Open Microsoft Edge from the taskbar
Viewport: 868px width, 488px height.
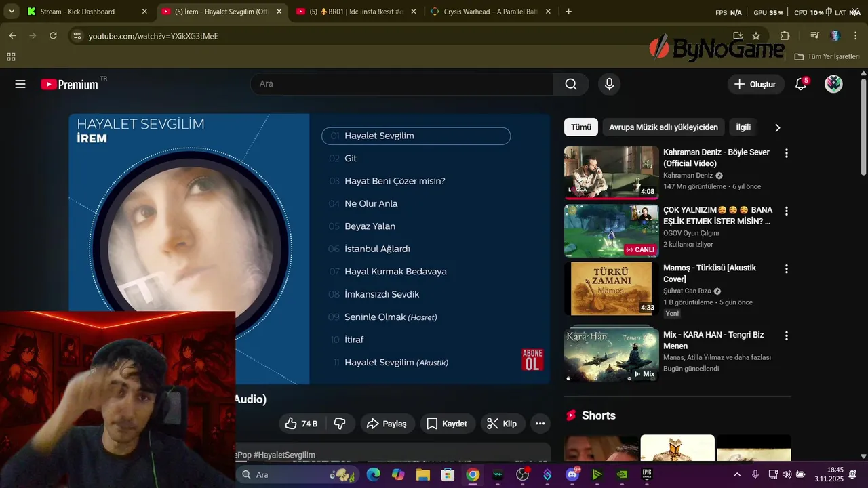(x=374, y=474)
